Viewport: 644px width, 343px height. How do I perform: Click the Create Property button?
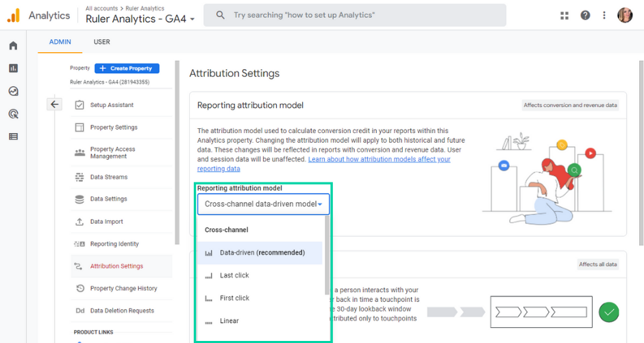pyautogui.click(x=127, y=69)
